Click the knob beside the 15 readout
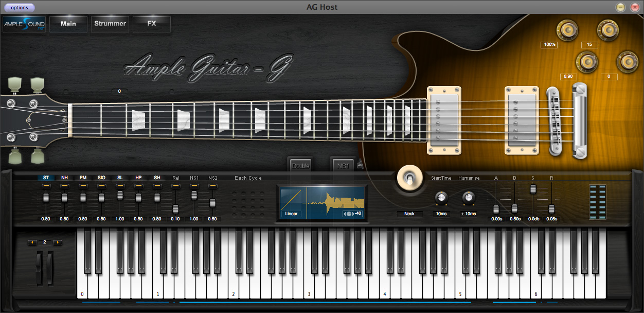 pos(607,30)
